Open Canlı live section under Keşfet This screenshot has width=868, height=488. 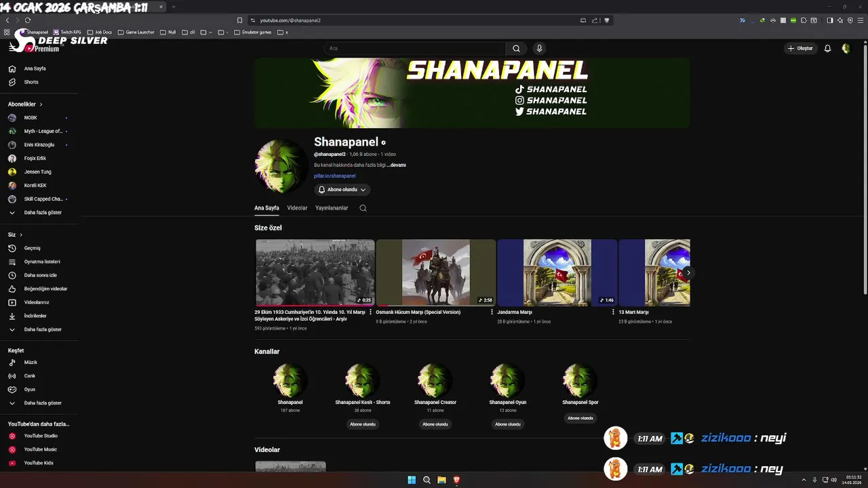coord(29,376)
